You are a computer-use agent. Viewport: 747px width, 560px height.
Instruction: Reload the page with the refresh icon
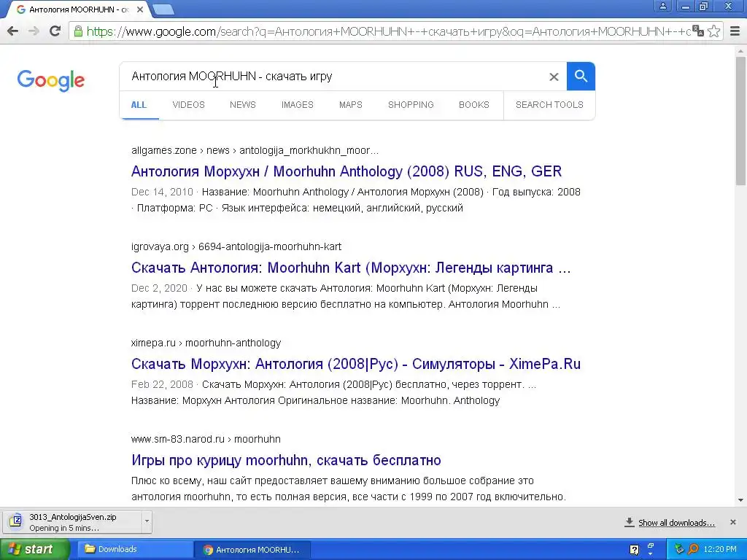click(55, 31)
